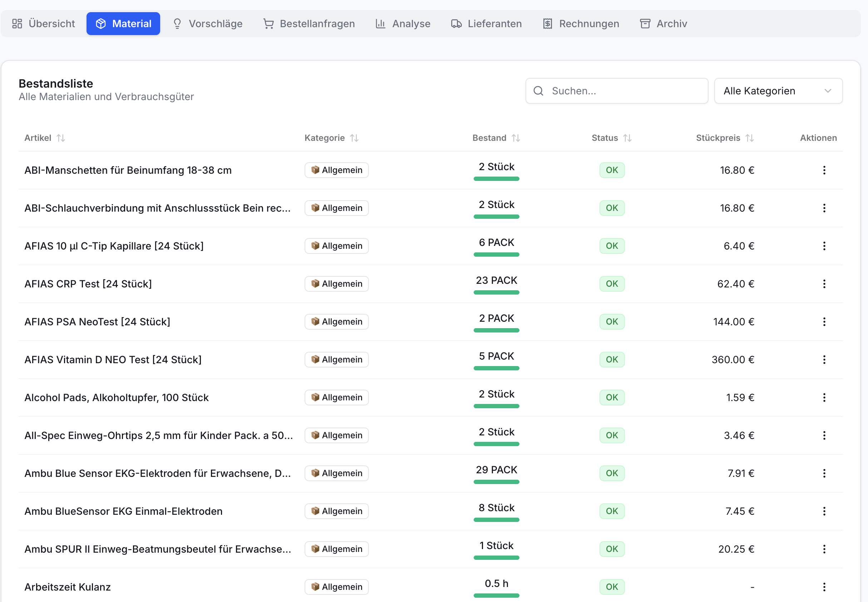This screenshot has height=602, width=868.
Task: Click the 360.00 € price cell
Action: click(733, 360)
